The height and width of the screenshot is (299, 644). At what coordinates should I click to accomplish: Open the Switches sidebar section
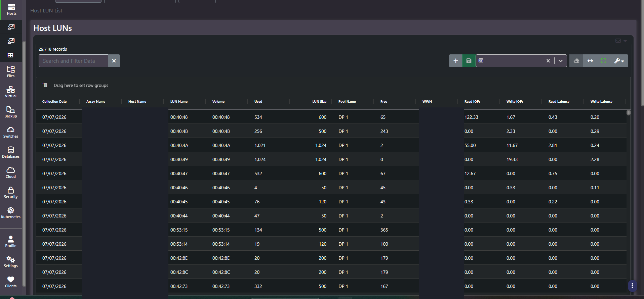click(11, 132)
